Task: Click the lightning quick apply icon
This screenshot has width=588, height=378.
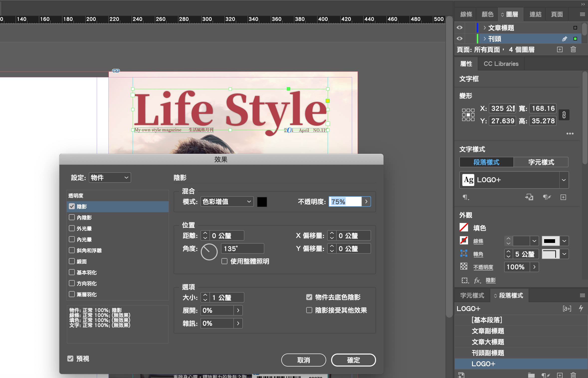Action: point(581,308)
